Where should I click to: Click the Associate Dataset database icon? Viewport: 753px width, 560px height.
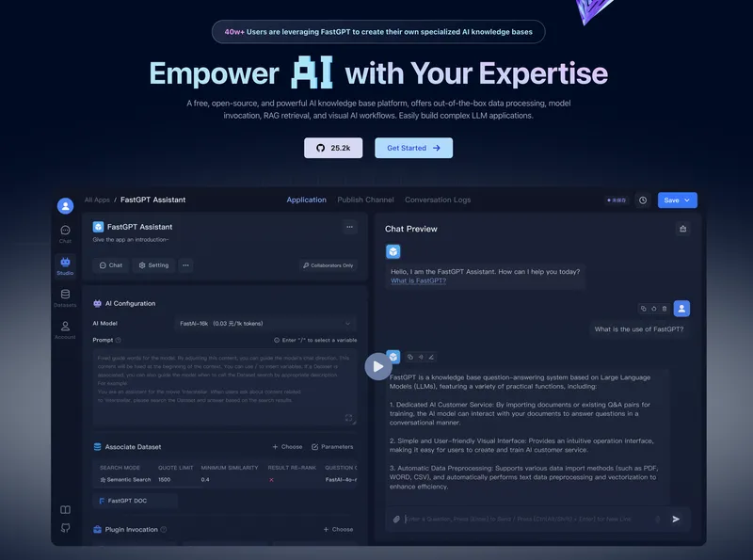coord(98,447)
